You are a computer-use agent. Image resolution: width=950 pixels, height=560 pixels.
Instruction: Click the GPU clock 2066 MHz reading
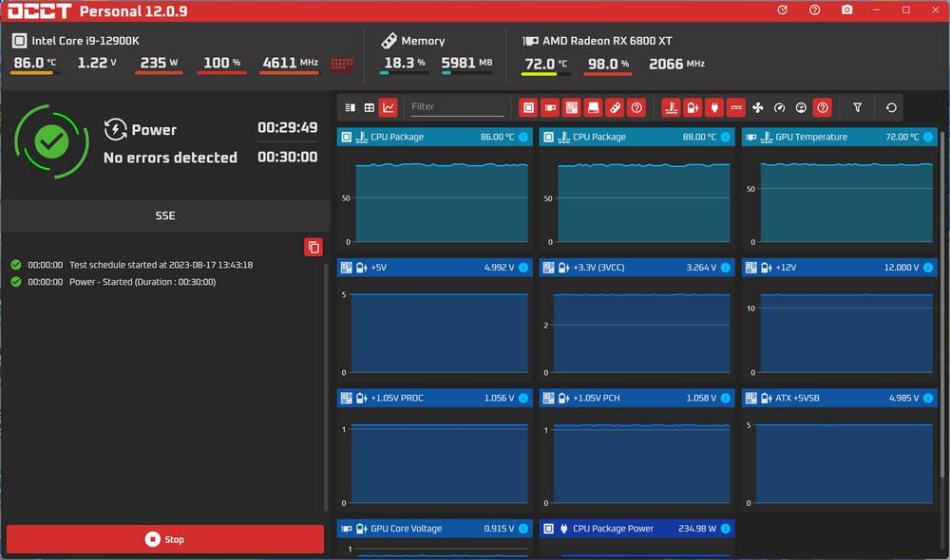676,64
